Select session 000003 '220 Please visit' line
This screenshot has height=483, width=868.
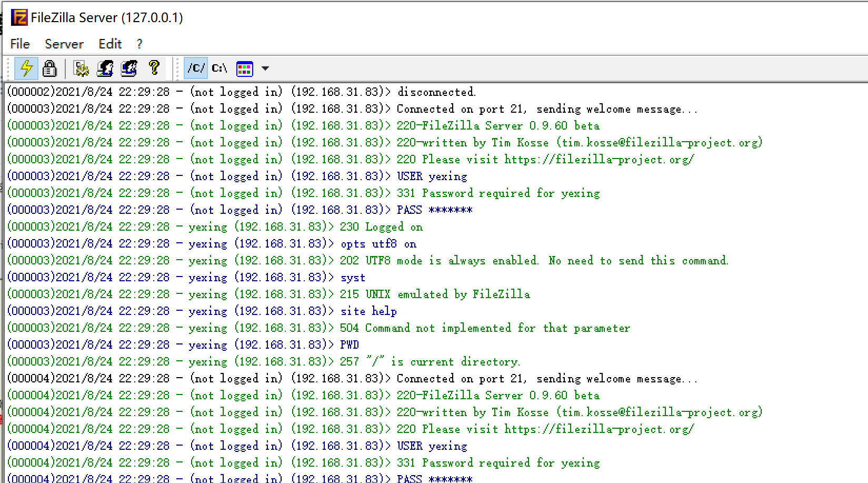351,159
